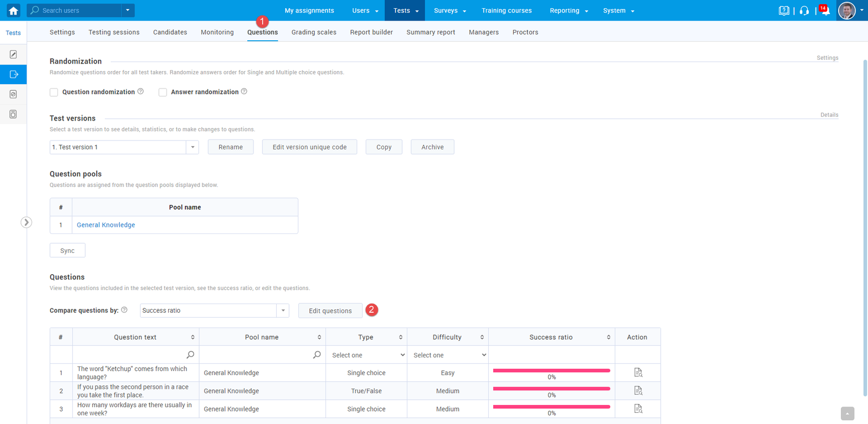Click the edit pencil sidebar icon

pyautogui.click(x=14, y=54)
